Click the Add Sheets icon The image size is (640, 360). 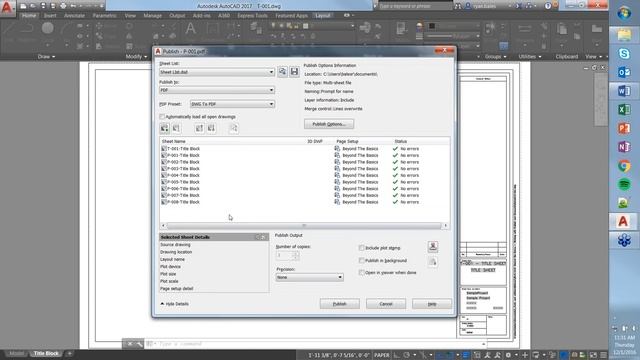(x=164, y=128)
